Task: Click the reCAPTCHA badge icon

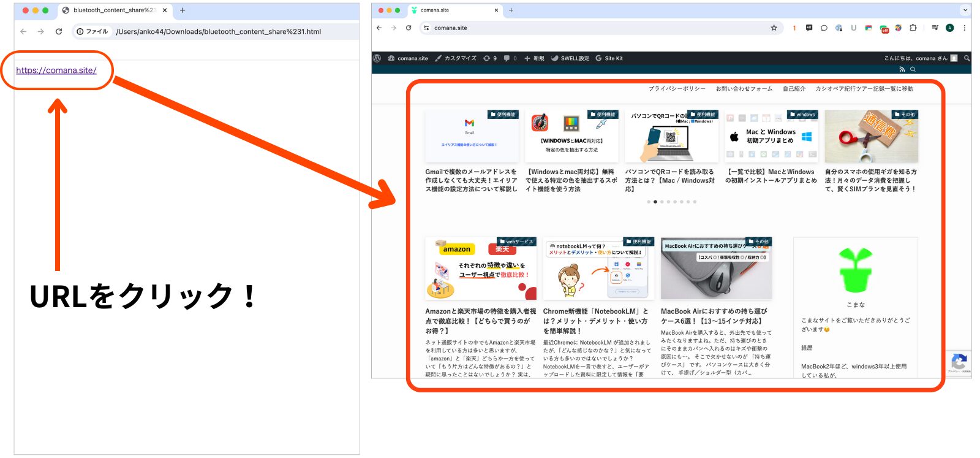Action: [x=959, y=362]
